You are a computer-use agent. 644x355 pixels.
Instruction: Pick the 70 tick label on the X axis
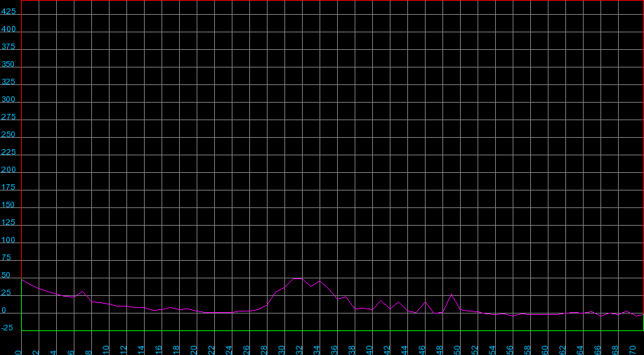click(633, 348)
